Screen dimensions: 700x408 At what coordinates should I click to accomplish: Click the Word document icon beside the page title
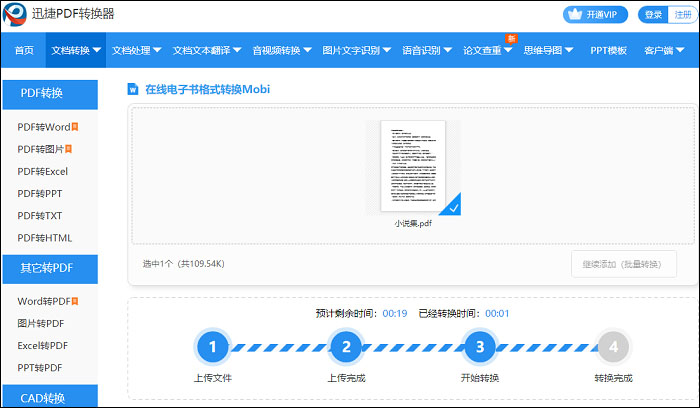point(133,89)
